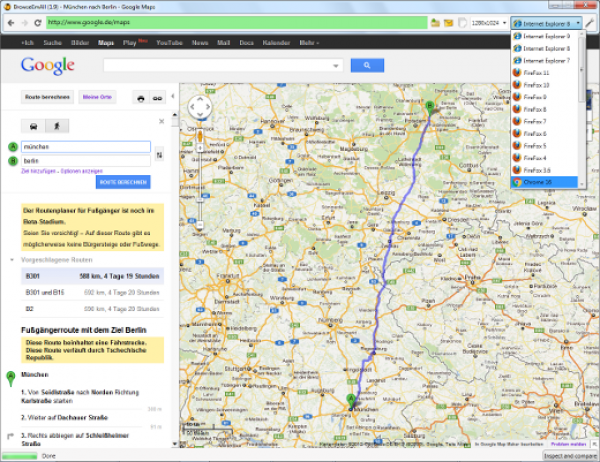Click the google.de/maps address bar

point(236,23)
